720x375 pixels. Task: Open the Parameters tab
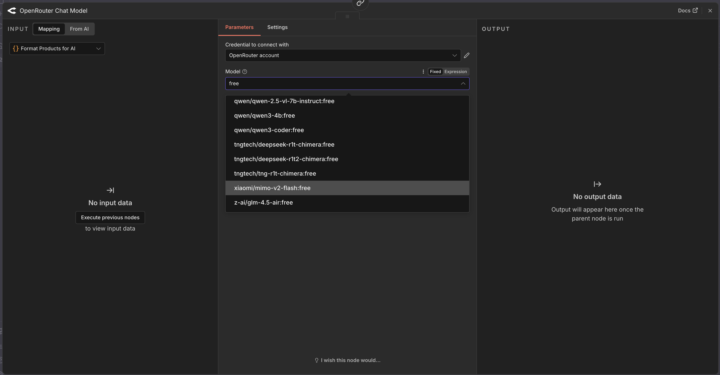(239, 28)
